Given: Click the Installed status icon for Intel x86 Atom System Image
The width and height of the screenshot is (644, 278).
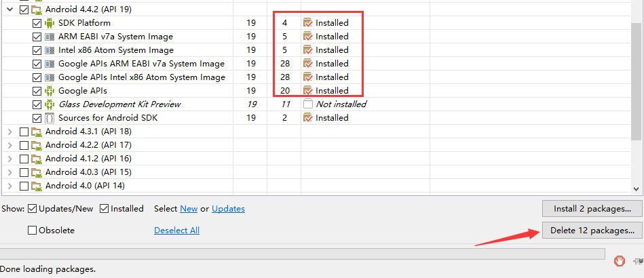Looking at the screenshot, I should coord(307,50).
